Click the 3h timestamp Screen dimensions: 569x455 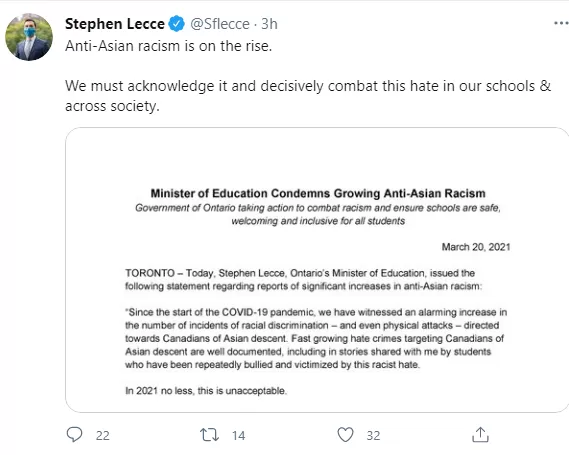click(269, 24)
